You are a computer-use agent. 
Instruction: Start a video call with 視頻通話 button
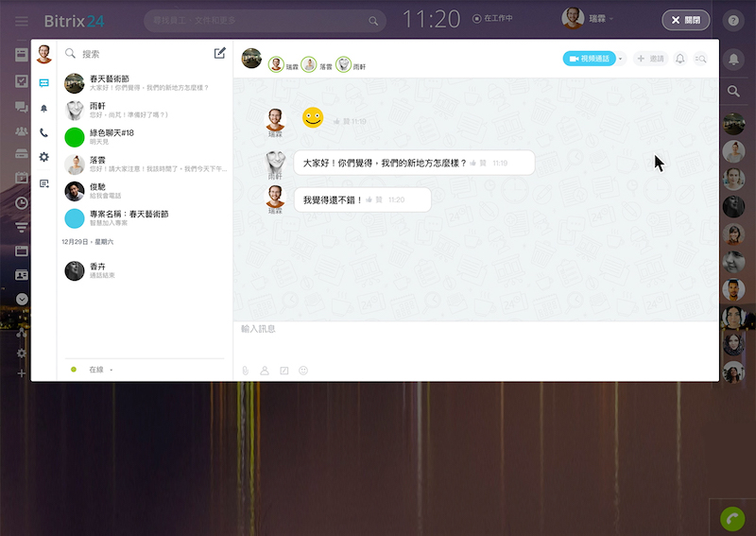pos(589,59)
